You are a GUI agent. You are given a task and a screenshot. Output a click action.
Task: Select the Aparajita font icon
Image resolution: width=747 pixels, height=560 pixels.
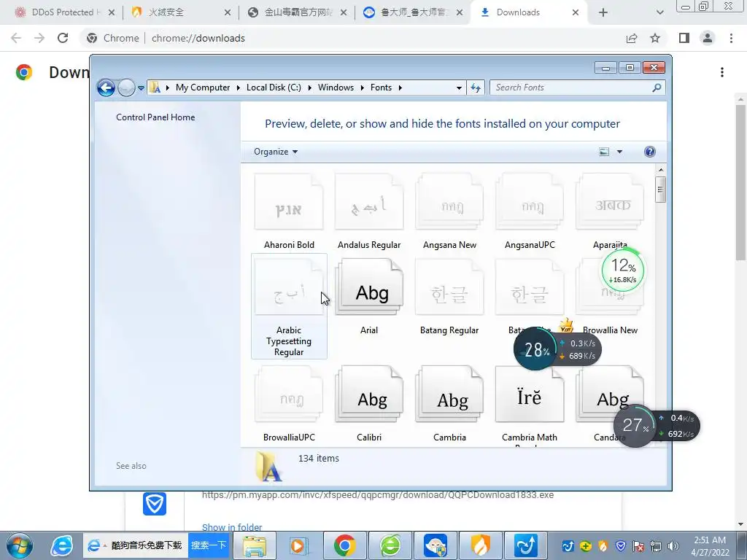click(x=610, y=203)
